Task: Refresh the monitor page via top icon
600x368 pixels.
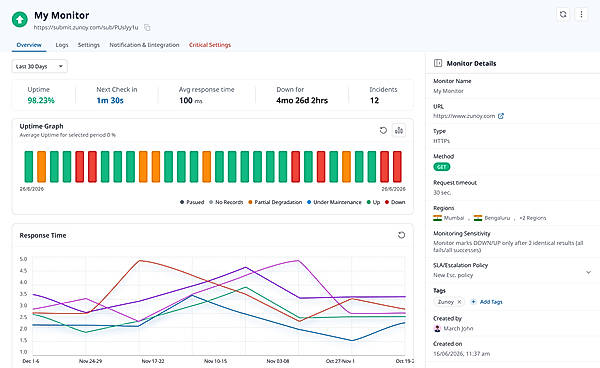Action: click(563, 15)
